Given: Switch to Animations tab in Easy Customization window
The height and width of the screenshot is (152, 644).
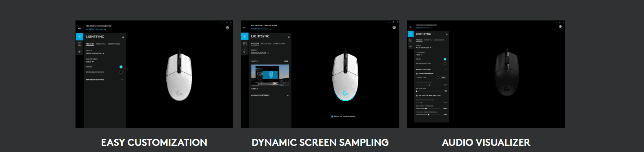Looking at the screenshot, I should (114, 44).
